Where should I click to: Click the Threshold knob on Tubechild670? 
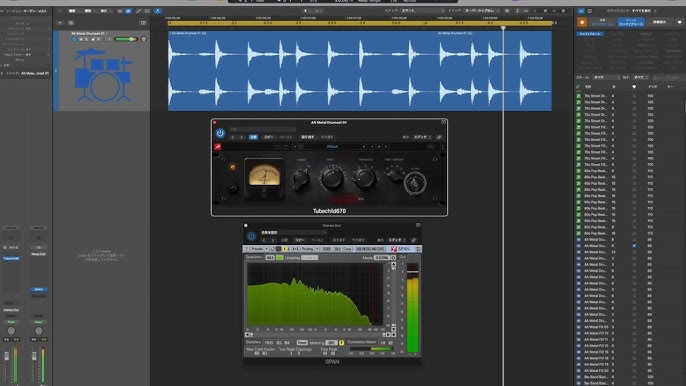(365, 178)
